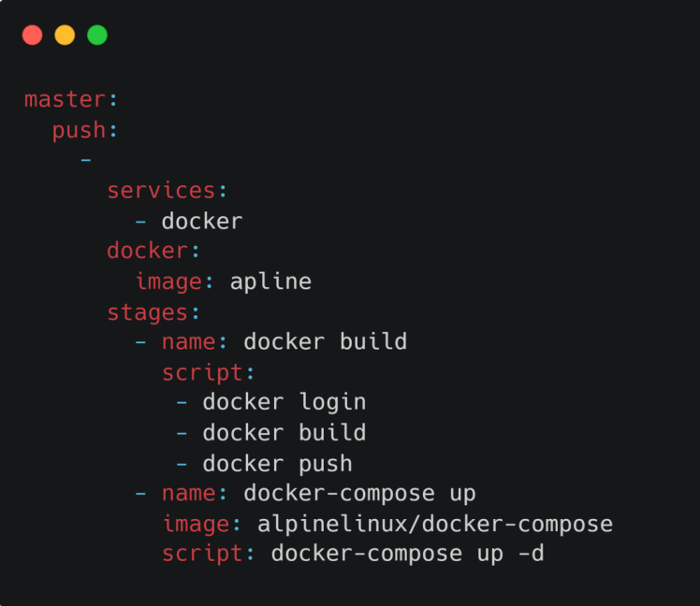Click the "apline" image value

[270, 281]
